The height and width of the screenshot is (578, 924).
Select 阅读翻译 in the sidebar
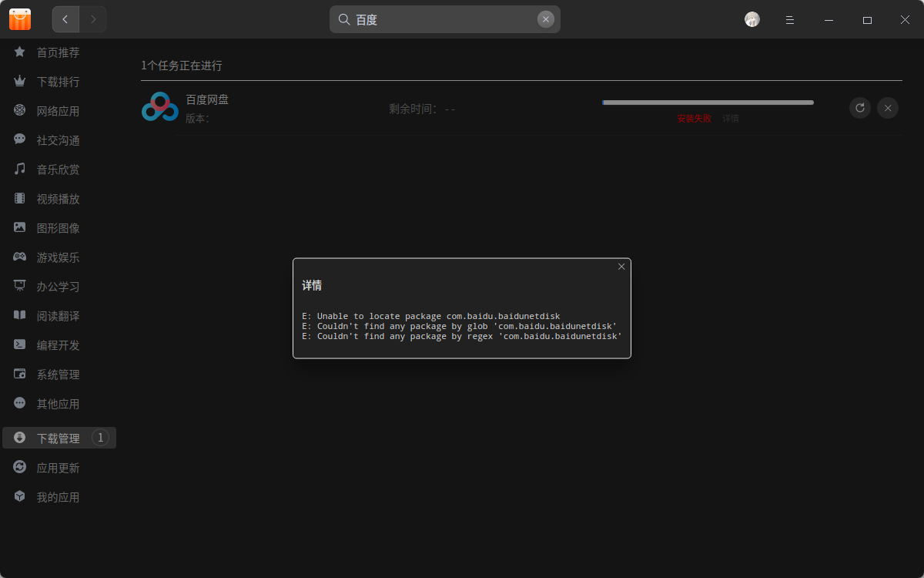(x=59, y=316)
